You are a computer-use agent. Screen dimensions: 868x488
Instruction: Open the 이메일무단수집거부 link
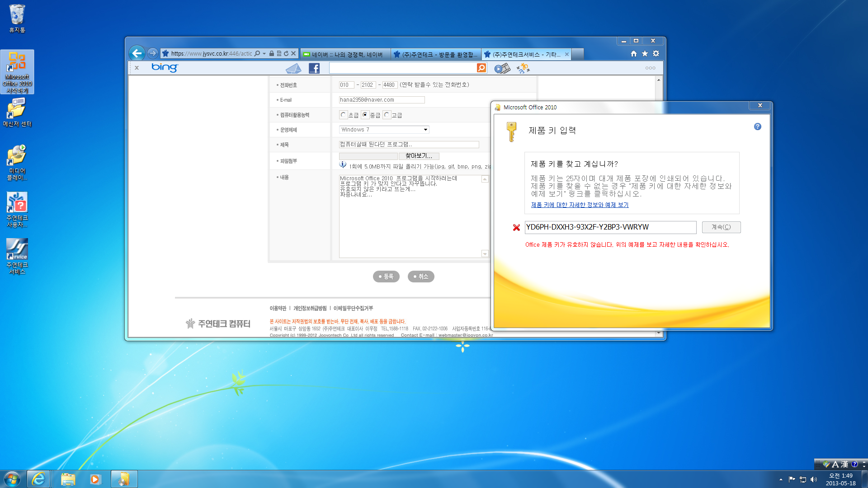pos(353,308)
